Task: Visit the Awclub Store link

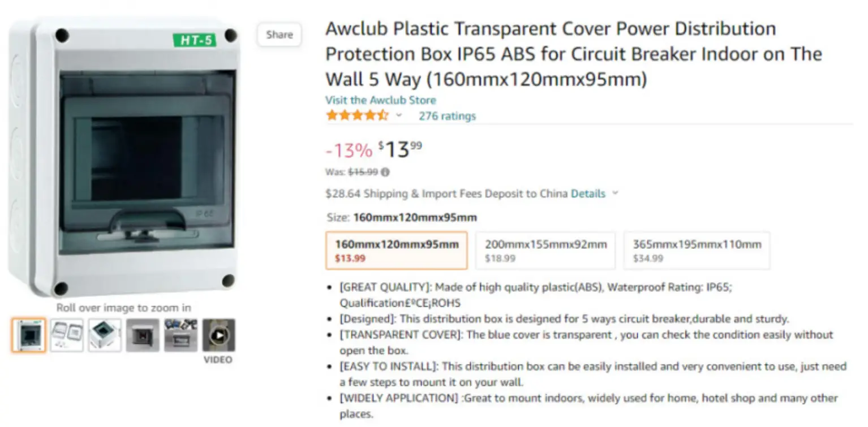Action: [380, 100]
